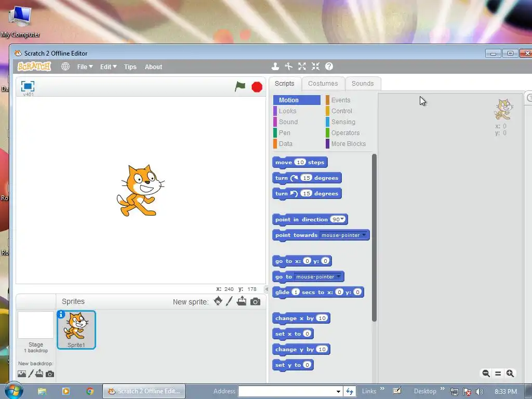532x399 pixels.
Task: Select the Duplicate stamp tool
Action: pos(275,66)
